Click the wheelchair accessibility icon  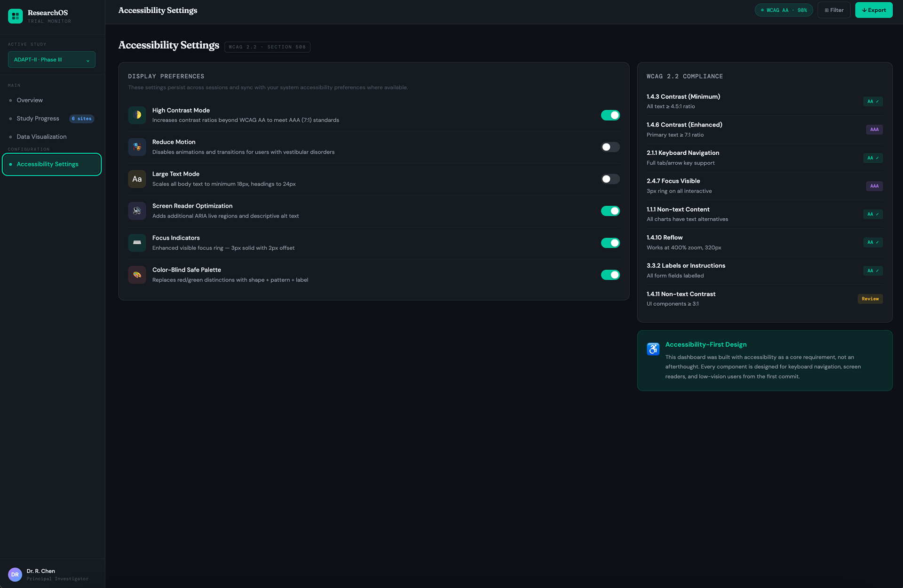tap(653, 349)
